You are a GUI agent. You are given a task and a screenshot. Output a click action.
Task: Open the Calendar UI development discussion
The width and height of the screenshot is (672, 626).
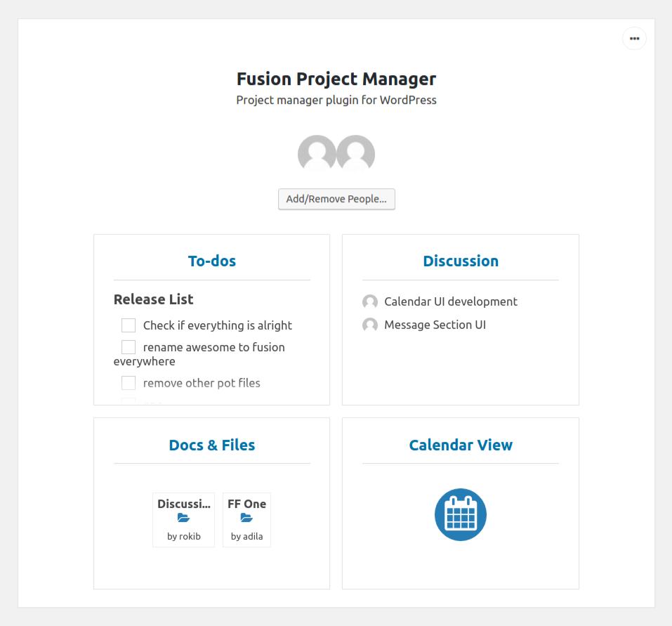coord(451,302)
